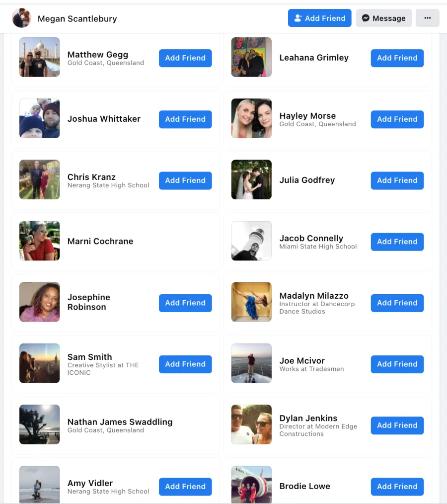Open Dylan Jenkins's name link
The width and height of the screenshot is (447, 504).
coord(308,418)
